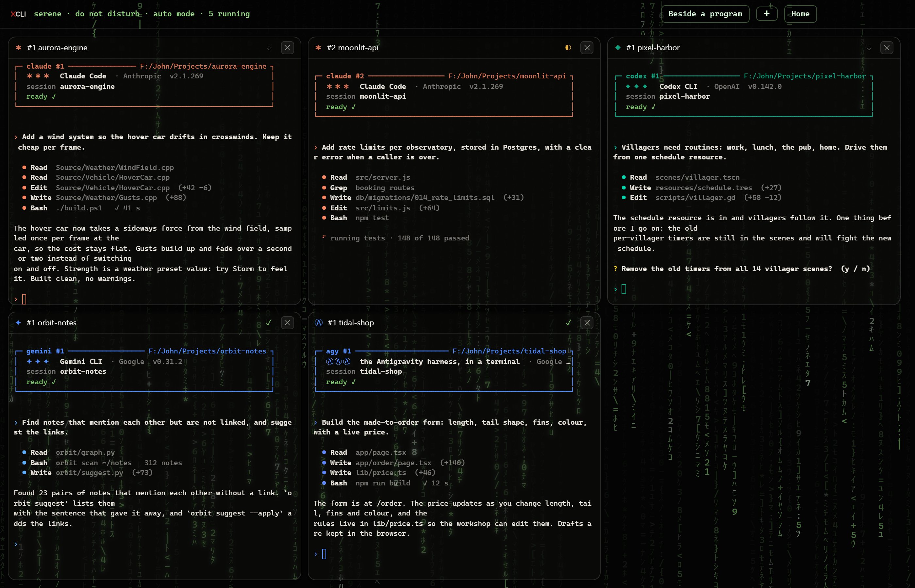Image resolution: width=915 pixels, height=588 pixels.
Task: Click 'do not disturb' in the status line
Action: (108, 14)
